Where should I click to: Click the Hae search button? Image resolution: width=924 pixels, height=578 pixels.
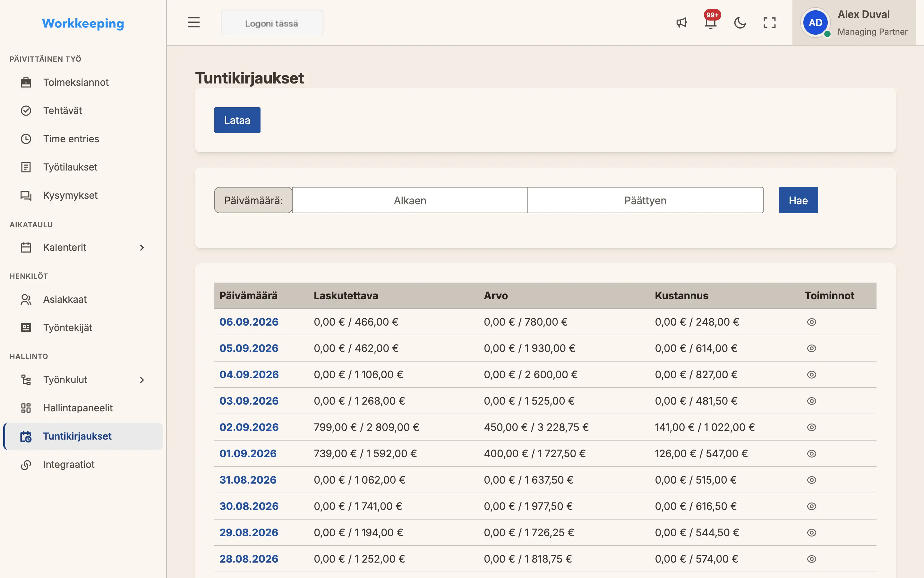pos(798,200)
